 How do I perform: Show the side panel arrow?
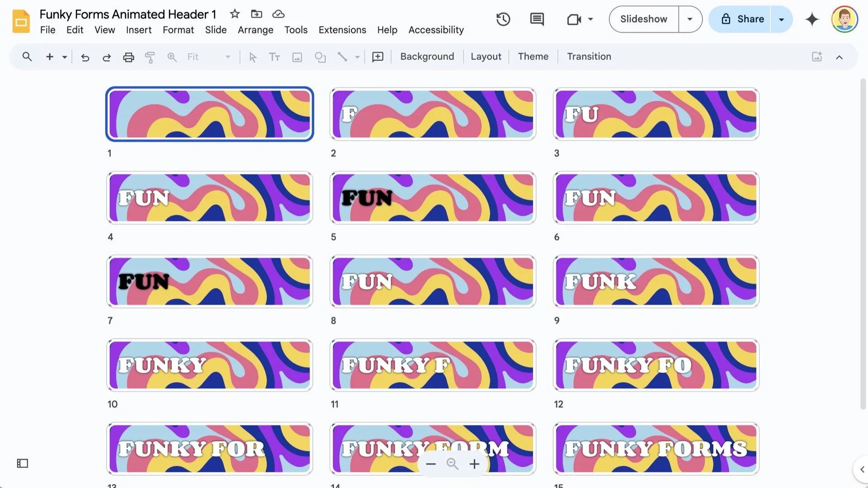pos(862,469)
